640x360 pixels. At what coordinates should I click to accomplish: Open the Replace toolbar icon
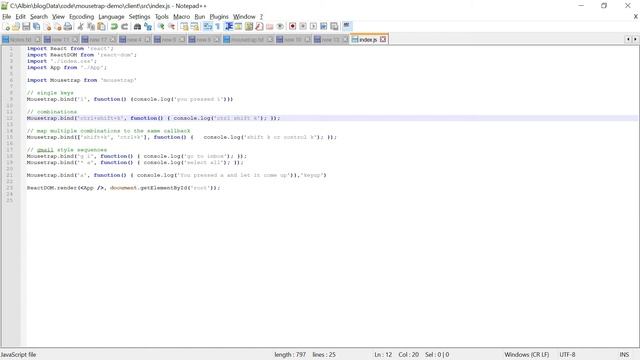[148, 27]
